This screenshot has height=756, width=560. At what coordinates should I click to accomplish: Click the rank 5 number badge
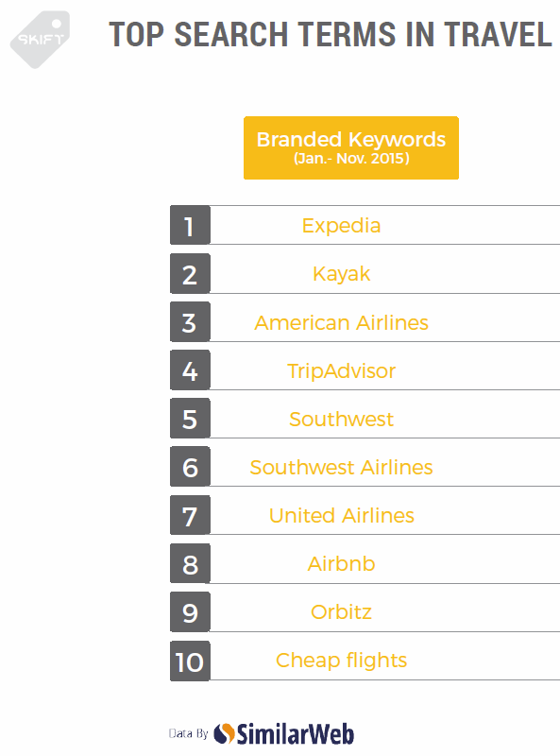[190, 418]
